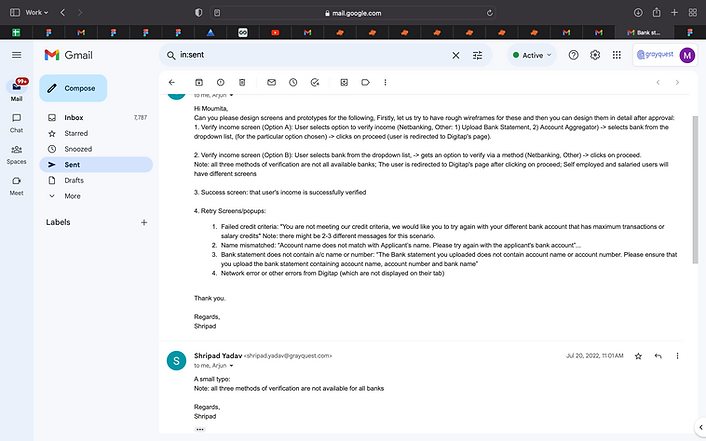Archive this email conversation
This screenshot has width=706, height=441.
coord(199,82)
